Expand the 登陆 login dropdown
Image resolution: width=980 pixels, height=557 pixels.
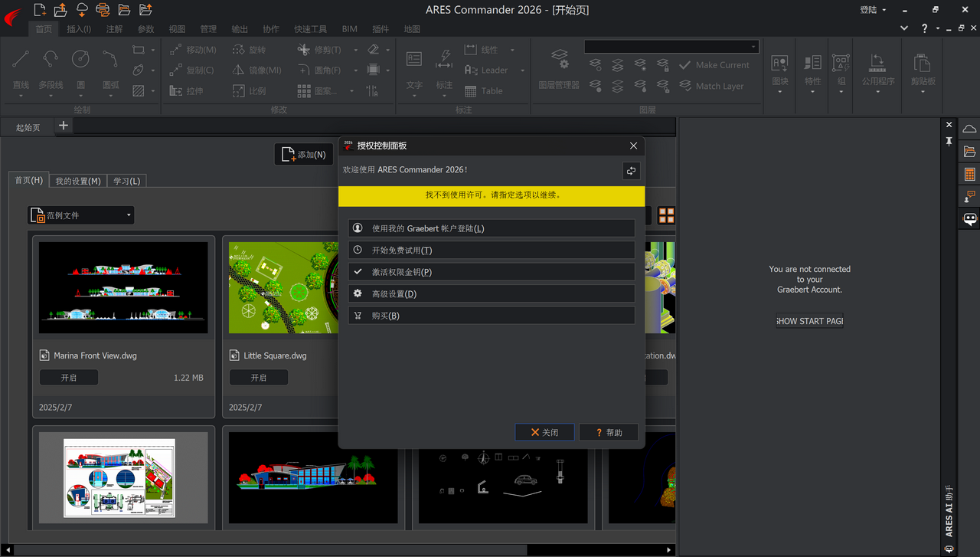click(873, 10)
